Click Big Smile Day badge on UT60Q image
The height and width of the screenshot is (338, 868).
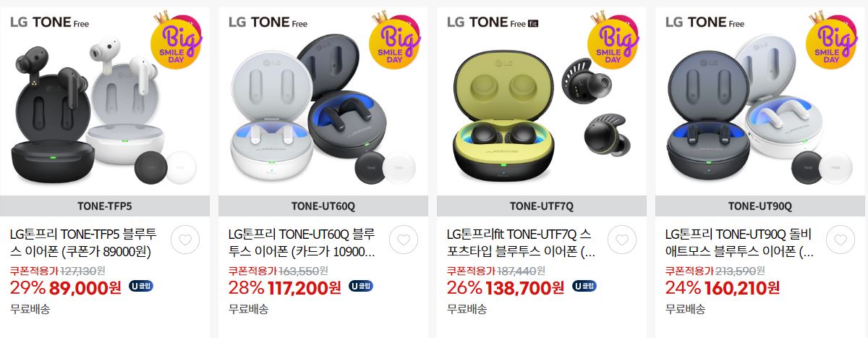click(394, 40)
